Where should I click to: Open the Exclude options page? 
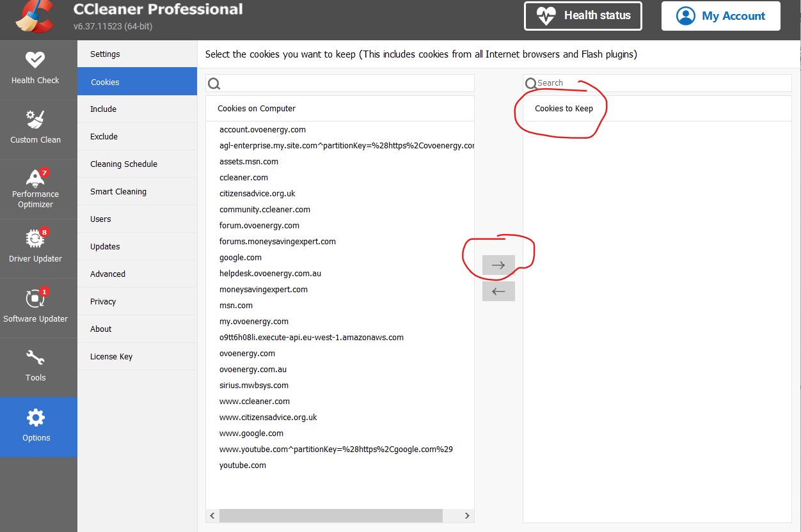[x=137, y=137]
